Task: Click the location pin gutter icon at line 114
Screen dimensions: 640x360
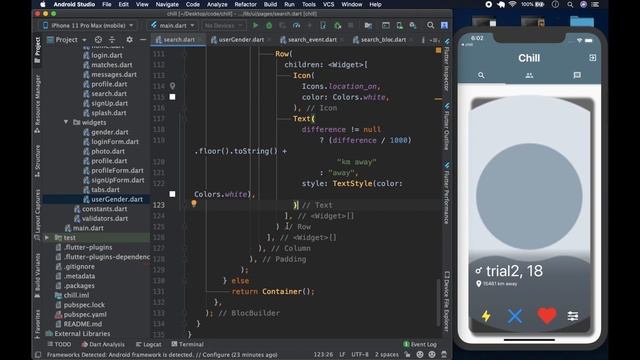Action: 172,86
